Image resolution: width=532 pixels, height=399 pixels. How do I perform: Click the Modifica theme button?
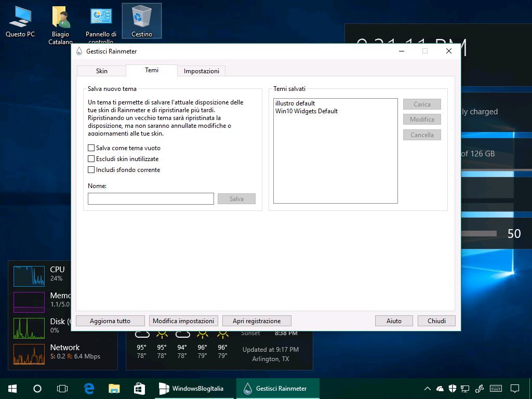[422, 119]
